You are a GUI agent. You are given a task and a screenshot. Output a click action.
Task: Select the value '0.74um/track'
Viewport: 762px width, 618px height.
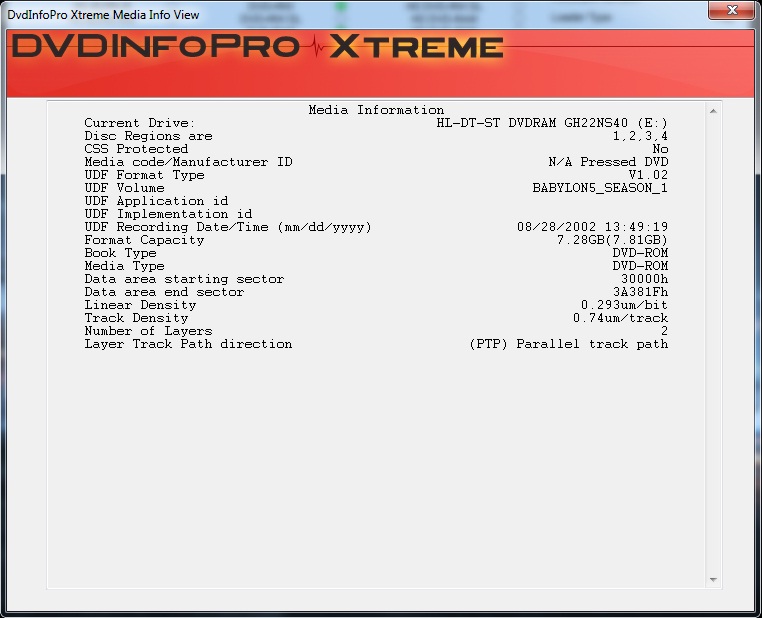pos(621,318)
